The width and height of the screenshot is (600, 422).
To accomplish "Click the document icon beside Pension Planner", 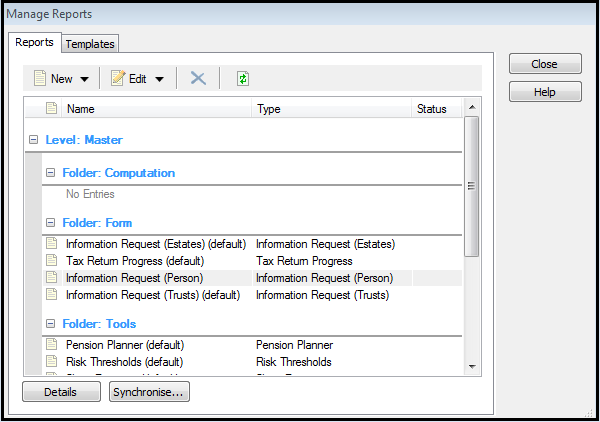I will pyautogui.click(x=51, y=344).
